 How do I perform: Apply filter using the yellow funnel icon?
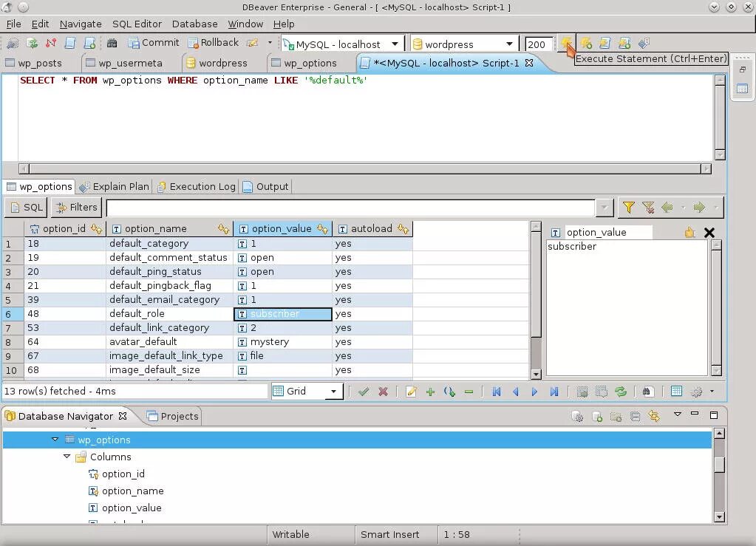(x=628, y=207)
